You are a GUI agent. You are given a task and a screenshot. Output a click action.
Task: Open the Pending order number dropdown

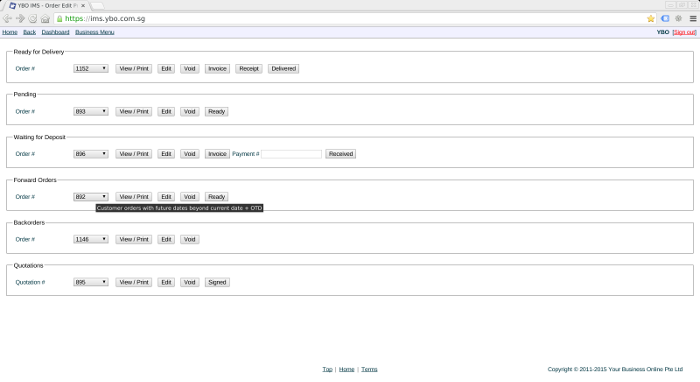pyautogui.click(x=91, y=112)
